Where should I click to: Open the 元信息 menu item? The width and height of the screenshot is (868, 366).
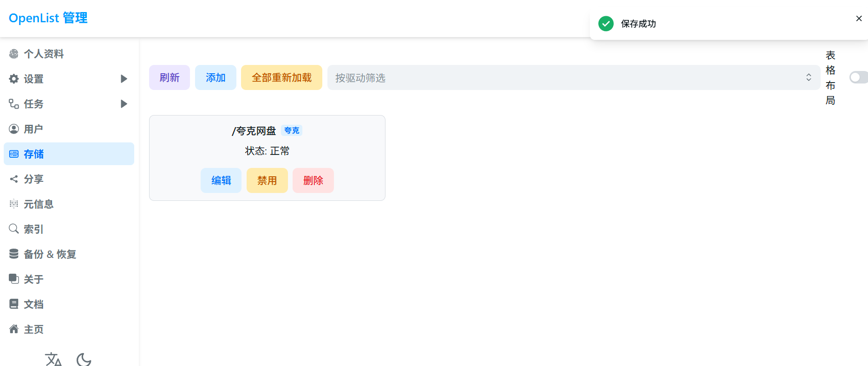[x=39, y=204]
